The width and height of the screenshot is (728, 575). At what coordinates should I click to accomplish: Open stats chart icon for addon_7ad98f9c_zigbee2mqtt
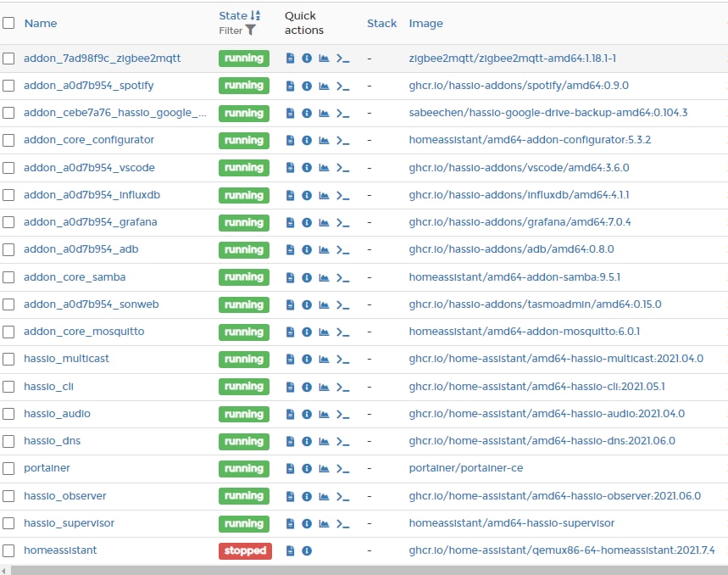tap(324, 59)
